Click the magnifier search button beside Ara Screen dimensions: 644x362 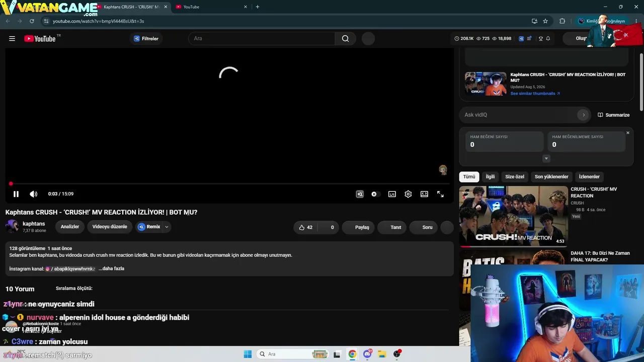pos(345,39)
